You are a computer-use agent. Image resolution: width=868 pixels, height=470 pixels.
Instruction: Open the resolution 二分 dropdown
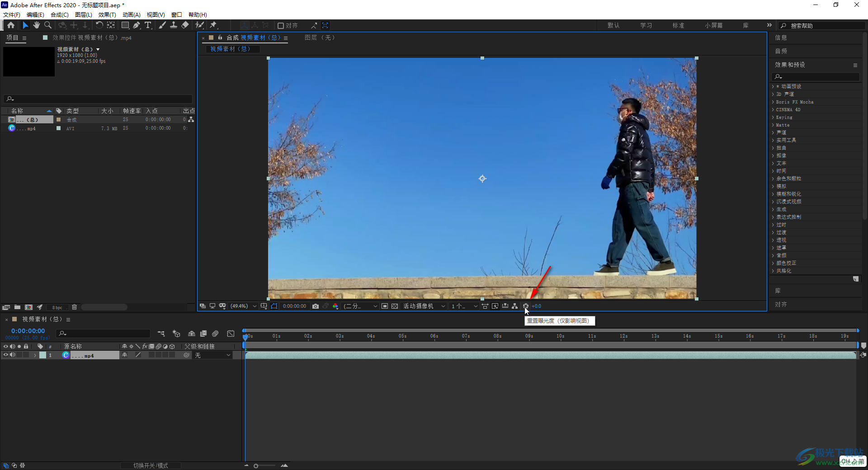point(360,306)
